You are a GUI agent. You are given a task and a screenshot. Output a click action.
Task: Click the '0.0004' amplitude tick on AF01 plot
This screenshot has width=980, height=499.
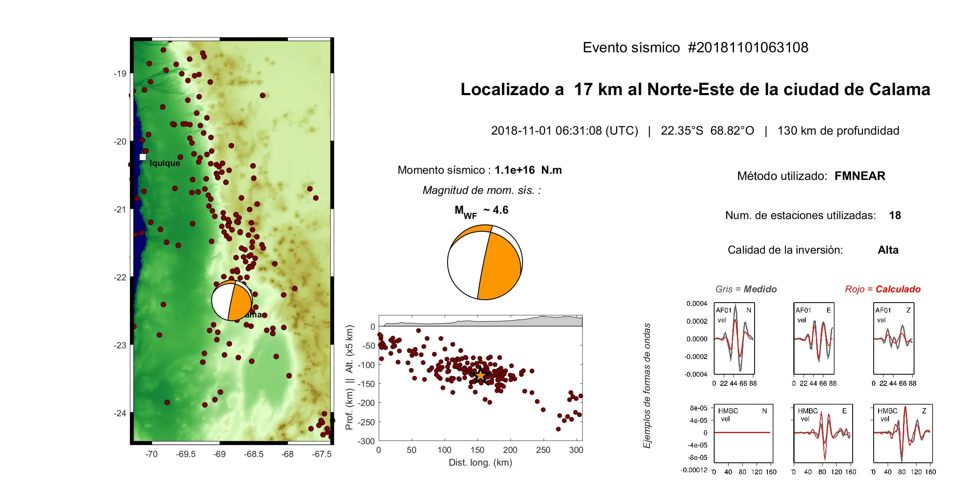697,303
